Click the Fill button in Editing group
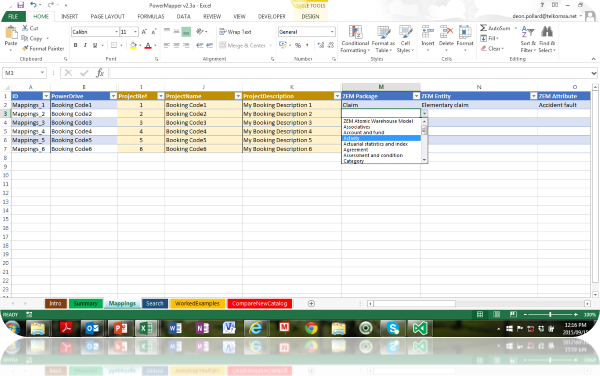Viewport: 600px width, 376px height. (489, 38)
